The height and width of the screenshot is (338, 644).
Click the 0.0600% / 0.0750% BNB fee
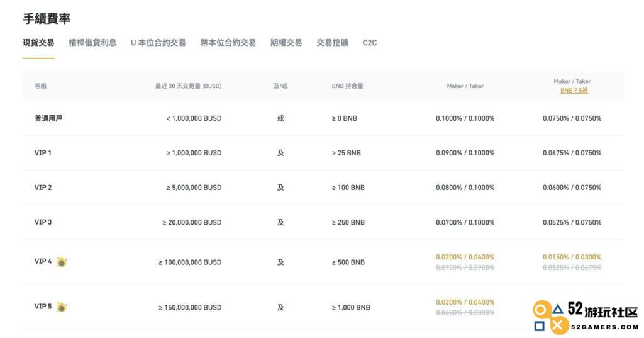(x=572, y=188)
